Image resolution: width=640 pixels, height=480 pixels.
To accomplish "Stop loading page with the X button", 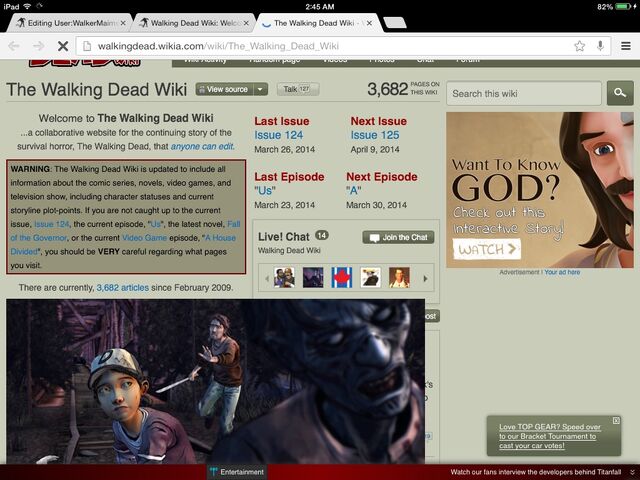I will (62, 46).
